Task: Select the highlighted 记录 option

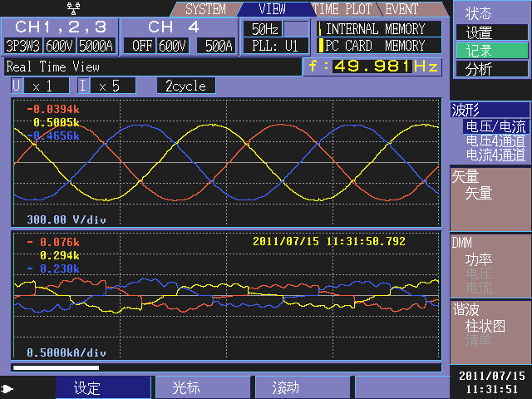Action: (492, 51)
